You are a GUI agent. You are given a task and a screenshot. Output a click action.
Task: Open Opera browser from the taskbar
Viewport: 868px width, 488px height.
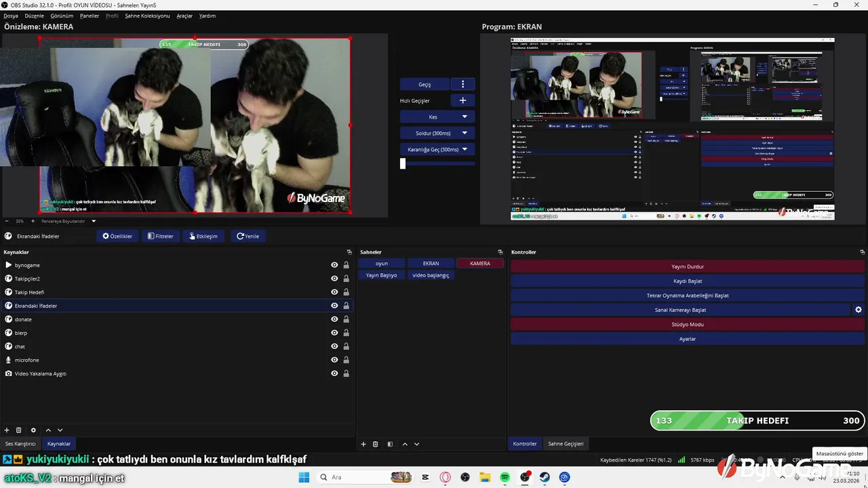pyautogui.click(x=446, y=477)
